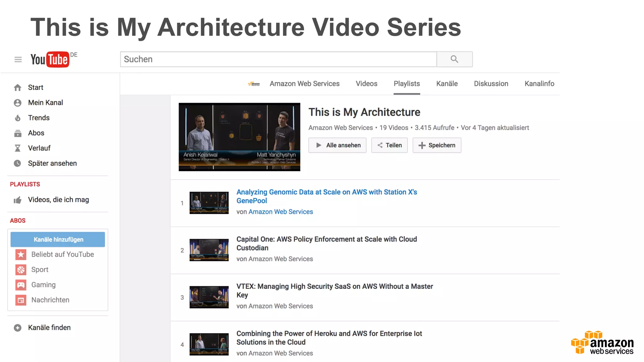Click the gamepad Gaming channel icon

click(x=21, y=285)
